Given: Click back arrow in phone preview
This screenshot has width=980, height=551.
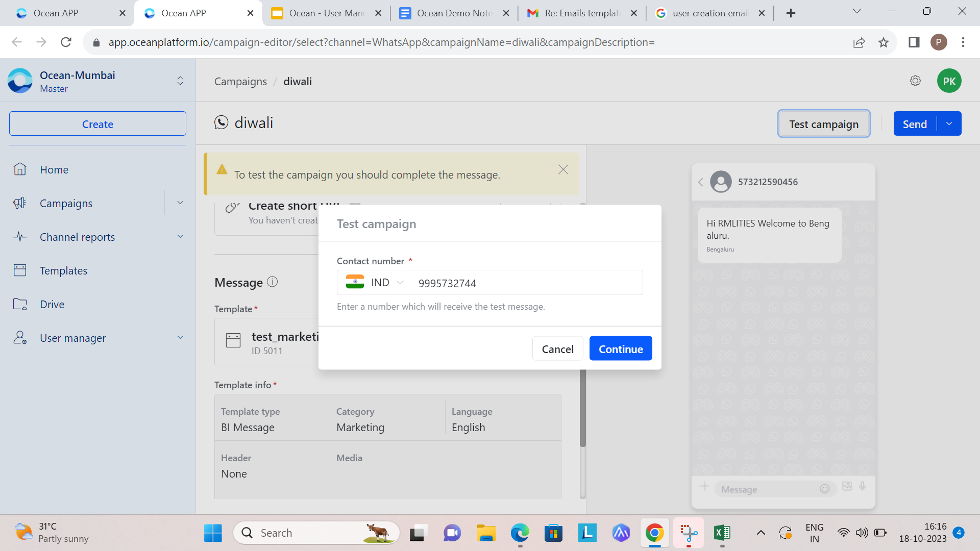Looking at the screenshot, I should pyautogui.click(x=701, y=182).
